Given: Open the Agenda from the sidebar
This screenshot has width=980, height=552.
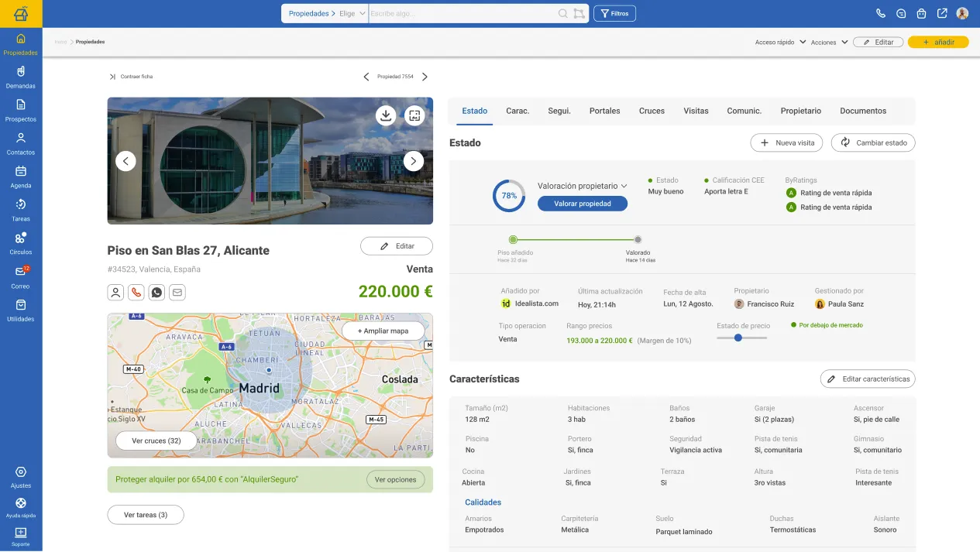Looking at the screenshot, I should pos(20,177).
